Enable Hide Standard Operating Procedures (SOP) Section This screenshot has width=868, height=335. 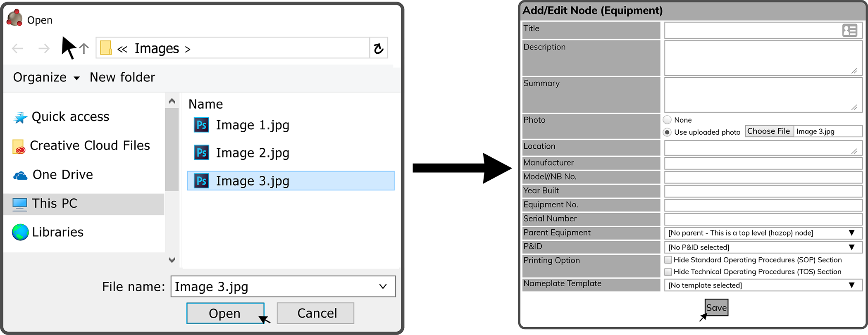click(668, 260)
